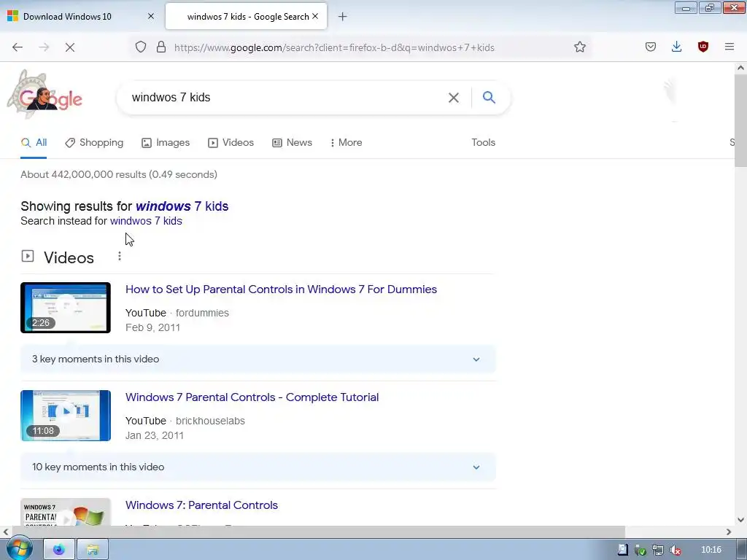Open How to Set Up Parental Controls video link
This screenshot has height=560, width=747.
(x=281, y=289)
